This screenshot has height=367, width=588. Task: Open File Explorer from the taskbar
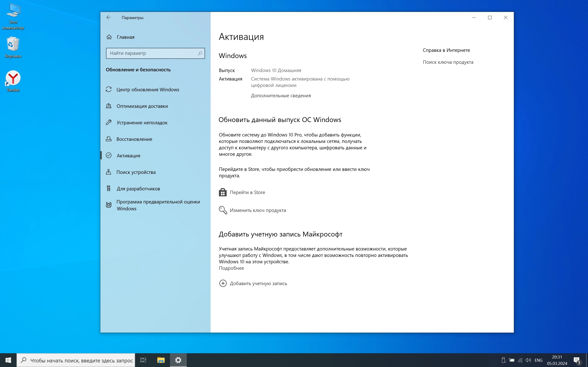pyautogui.click(x=161, y=360)
